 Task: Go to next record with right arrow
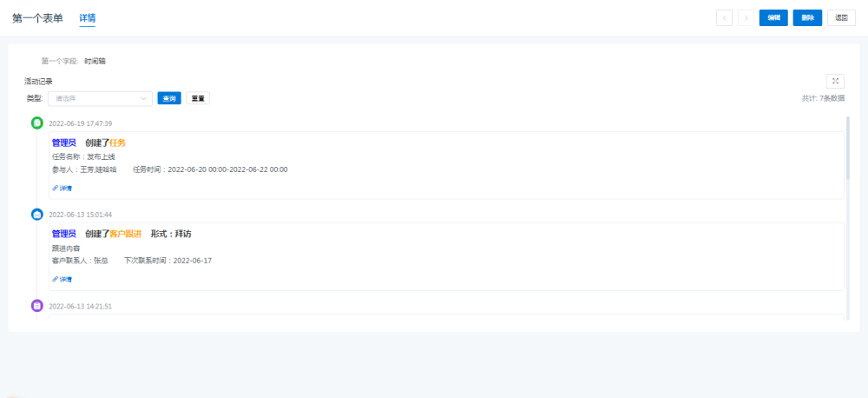[x=746, y=18]
